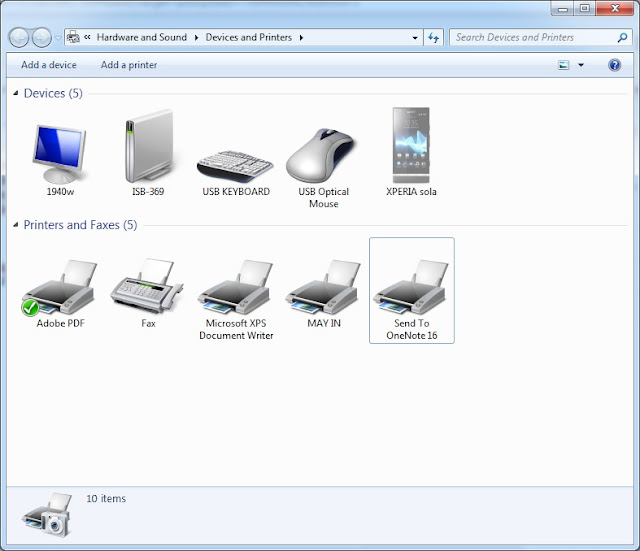The height and width of the screenshot is (551, 640).
Task: Click the 'Fax' label text
Action: pos(148,323)
